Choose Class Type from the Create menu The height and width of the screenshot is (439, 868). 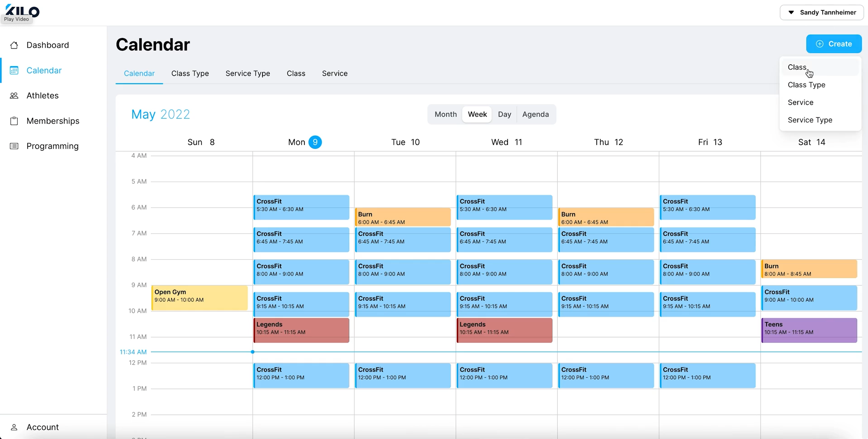(807, 85)
